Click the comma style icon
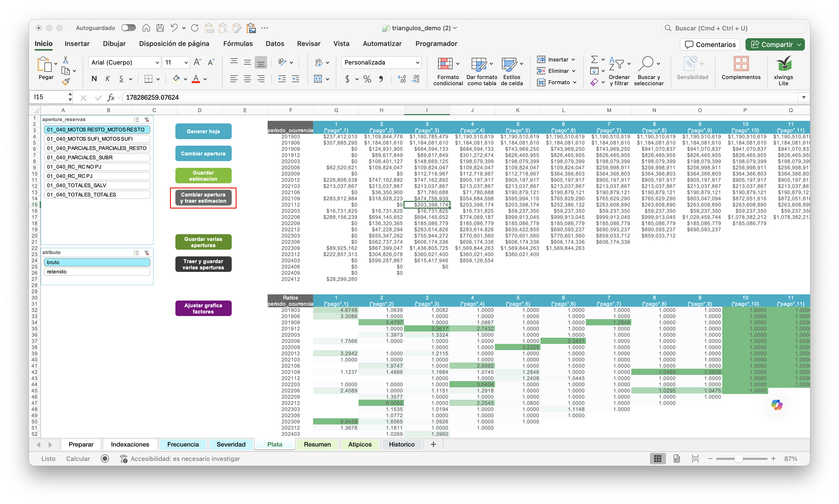The image size is (839, 504). (381, 79)
